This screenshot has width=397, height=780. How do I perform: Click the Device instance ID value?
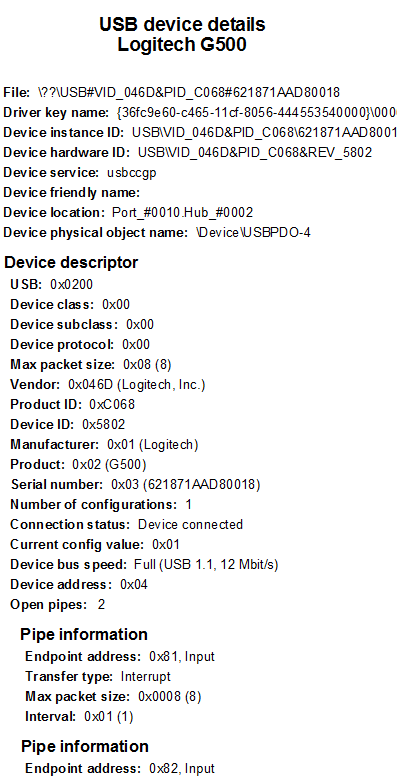(264, 133)
